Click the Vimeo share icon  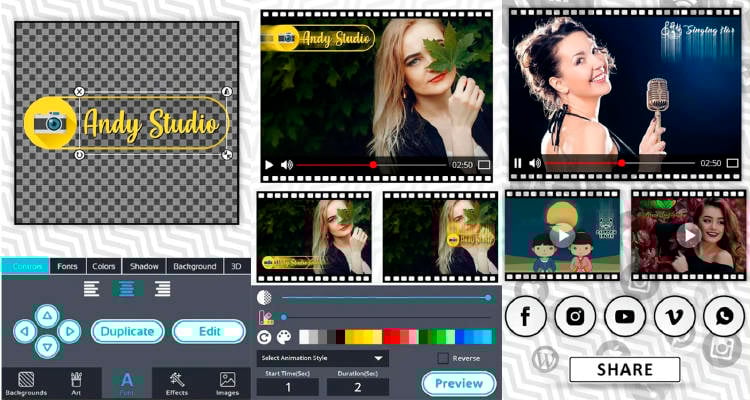coord(674,317)
